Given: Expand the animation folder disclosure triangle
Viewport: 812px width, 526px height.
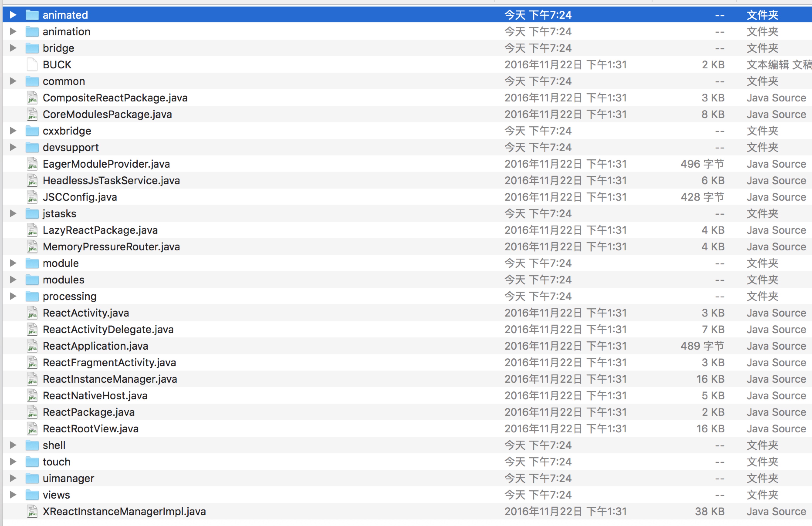Looking at the screenshot, I should (x=13, y=31).
